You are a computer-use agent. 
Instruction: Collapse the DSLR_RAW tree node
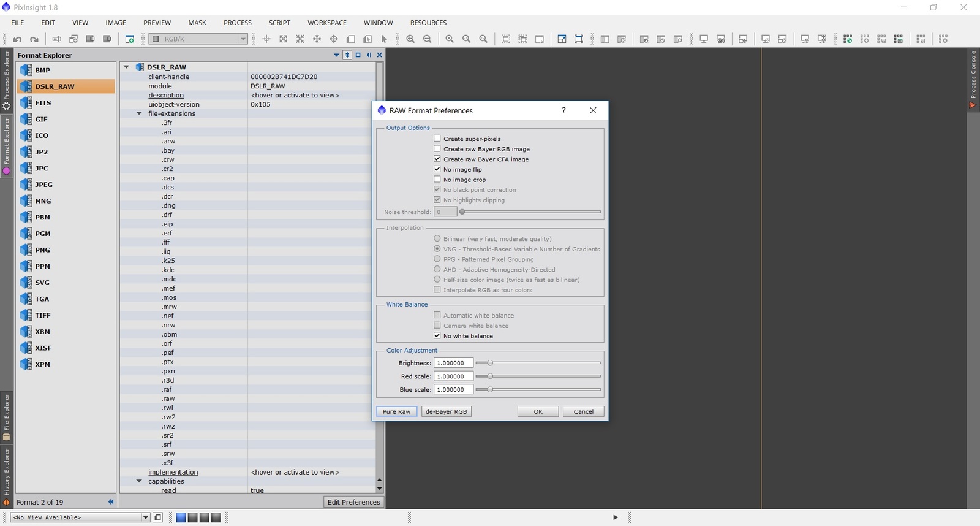[126, 67]
